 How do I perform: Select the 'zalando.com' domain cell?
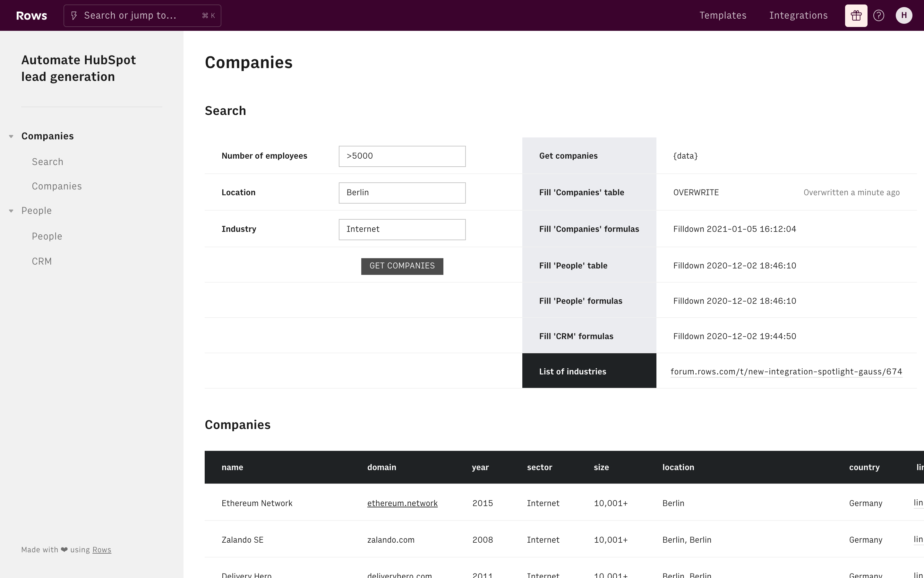390,540
